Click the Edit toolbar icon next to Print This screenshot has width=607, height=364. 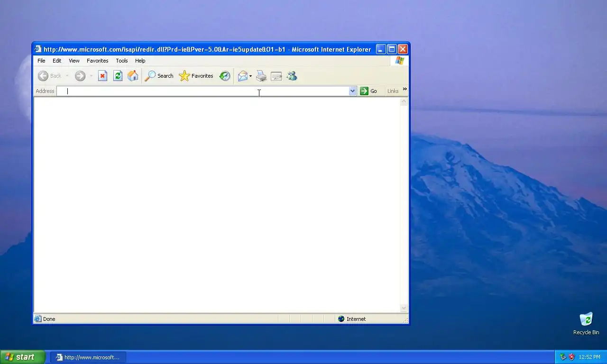276,76
